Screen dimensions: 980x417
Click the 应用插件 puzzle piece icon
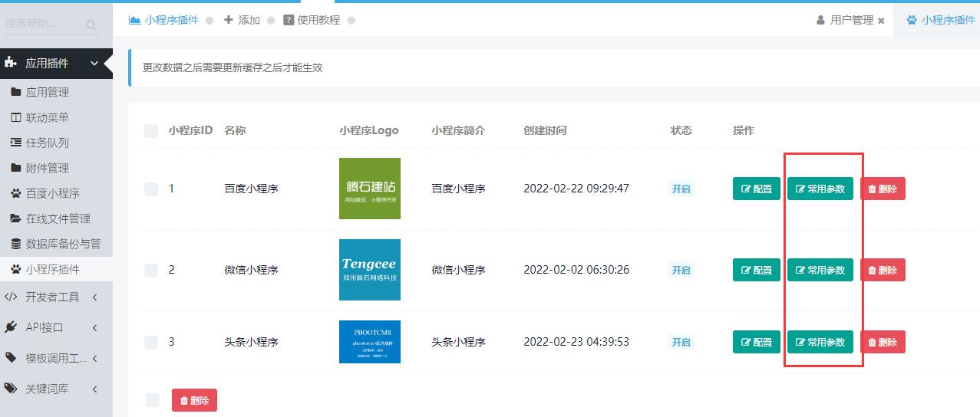[x=11, y=63]
